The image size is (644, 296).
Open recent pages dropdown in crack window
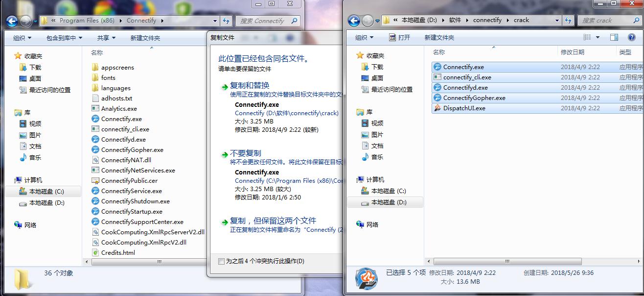(378, 21)
